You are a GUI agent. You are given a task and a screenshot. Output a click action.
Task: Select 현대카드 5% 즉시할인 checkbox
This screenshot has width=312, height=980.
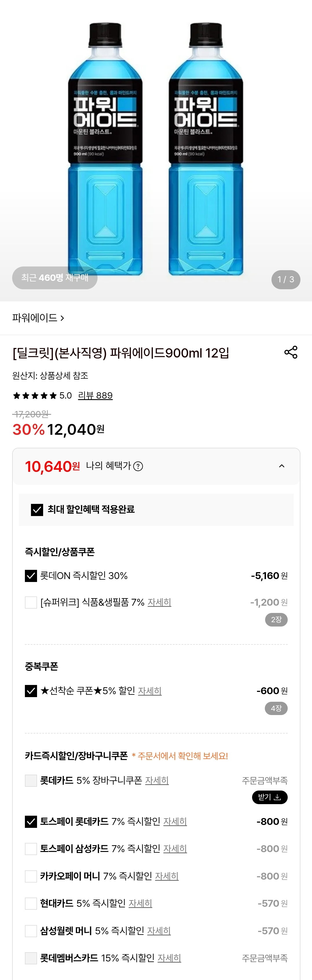click(31, 903)
